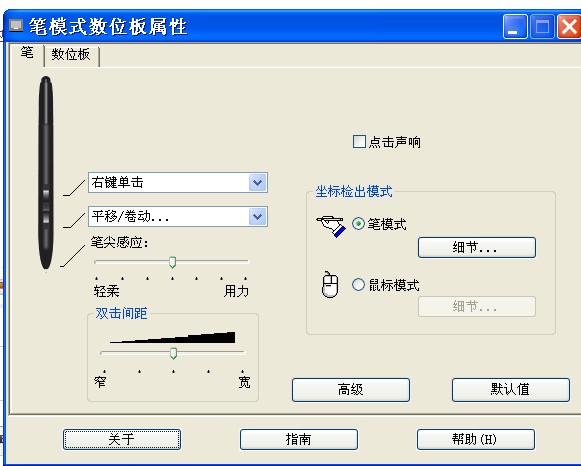Viewport: 581px width, 466px height.
Task: Click the 关于 button
Action: click(x=122, y=439)
